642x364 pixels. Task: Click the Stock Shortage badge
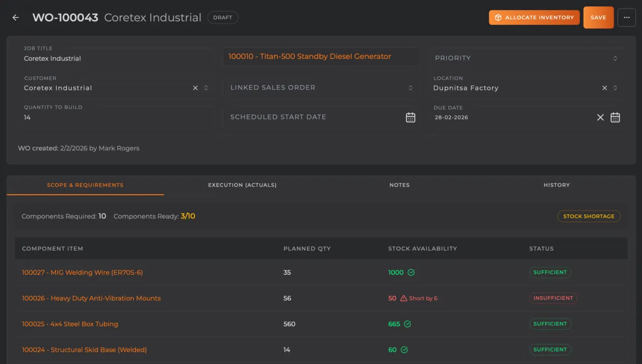(588, 216)
